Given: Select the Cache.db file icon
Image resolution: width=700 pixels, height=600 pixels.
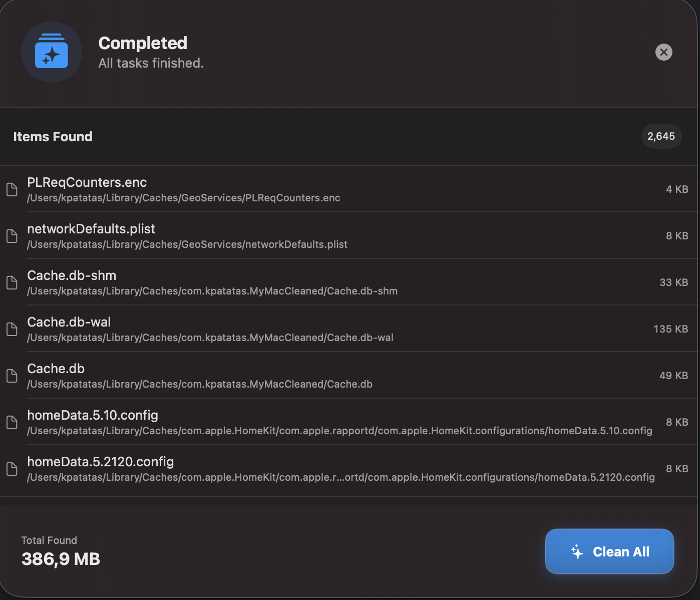Looking at the screenshot, I should click(12, 376).
